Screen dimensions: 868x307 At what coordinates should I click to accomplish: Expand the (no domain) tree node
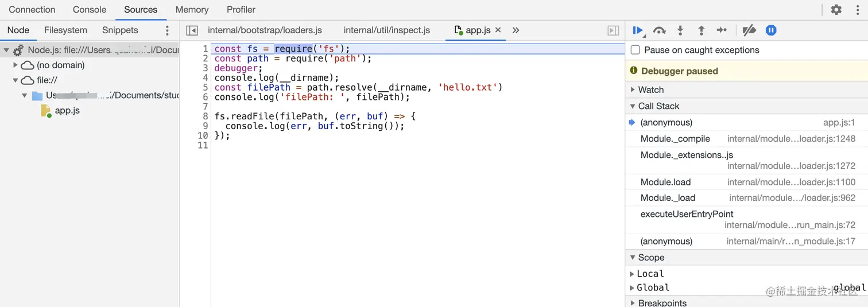pos(15,65)
